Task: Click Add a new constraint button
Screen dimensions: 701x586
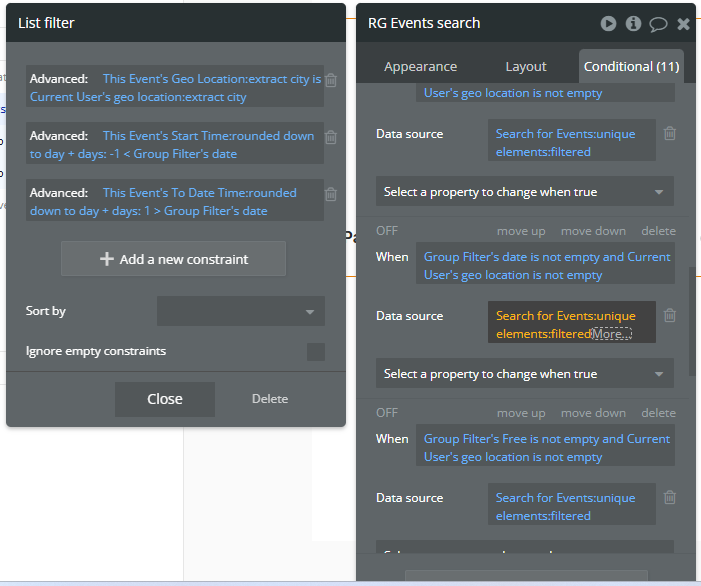Action: point(174,259)
